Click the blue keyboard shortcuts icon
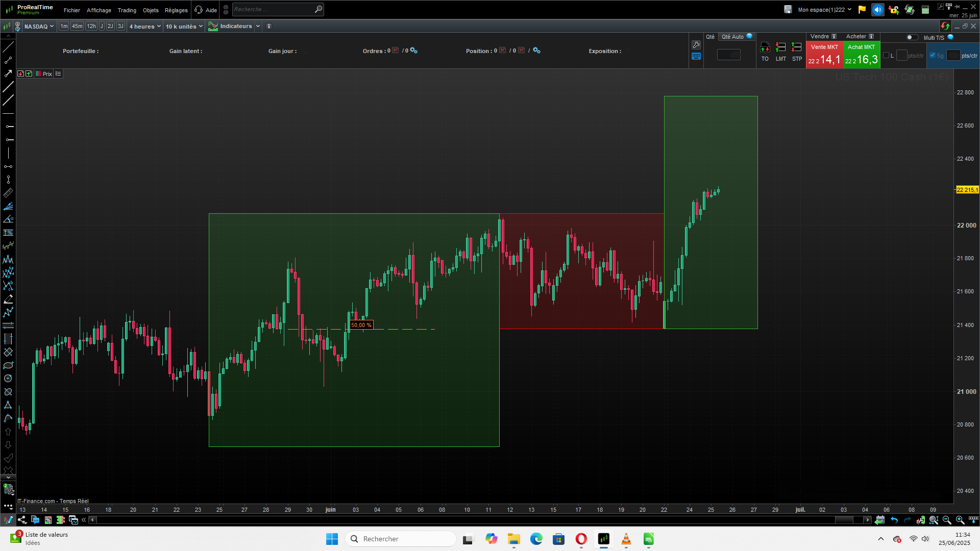 pyautogui.click(x=696, y=56)
